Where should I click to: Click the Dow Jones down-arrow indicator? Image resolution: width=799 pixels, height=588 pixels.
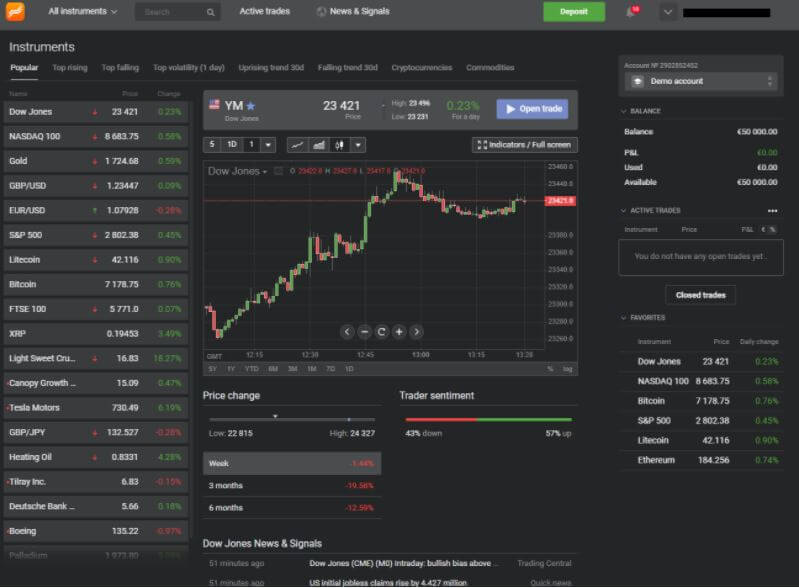95,112
